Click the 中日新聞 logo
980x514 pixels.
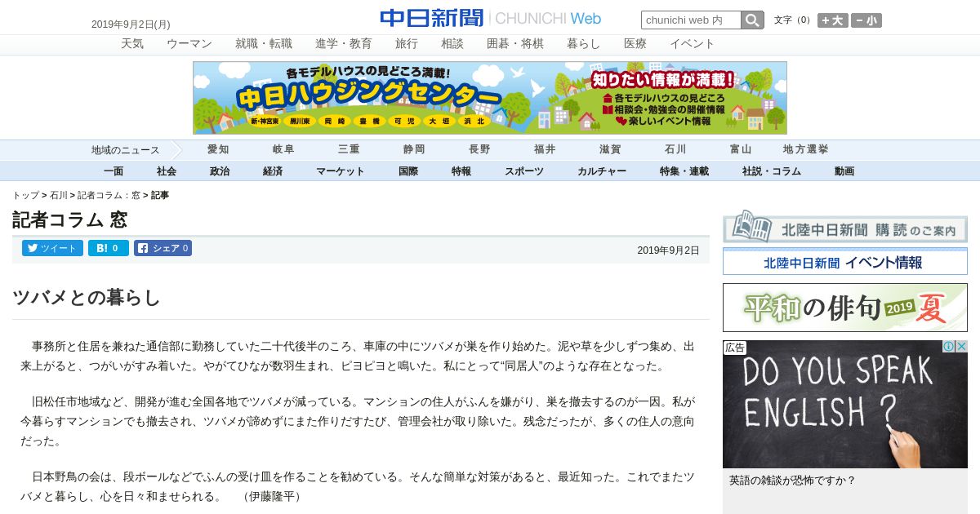tap(431, 18)
